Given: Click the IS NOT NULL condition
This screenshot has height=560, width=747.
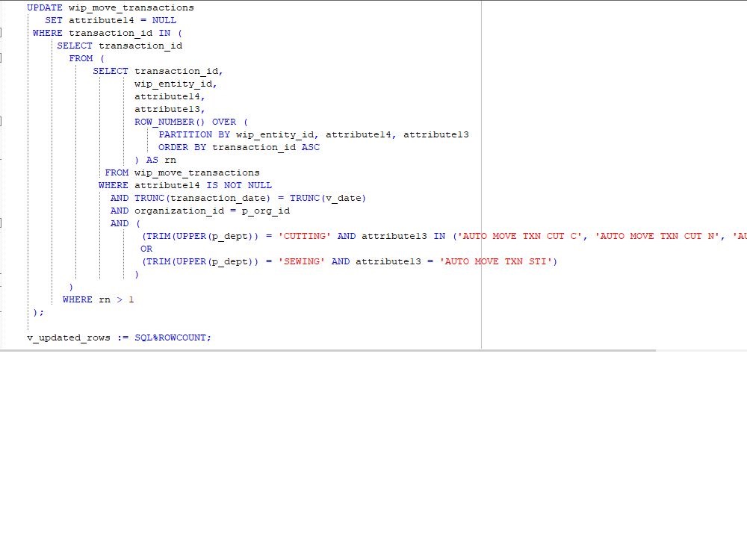Looking at the screenshot, I should pos(239,185).
